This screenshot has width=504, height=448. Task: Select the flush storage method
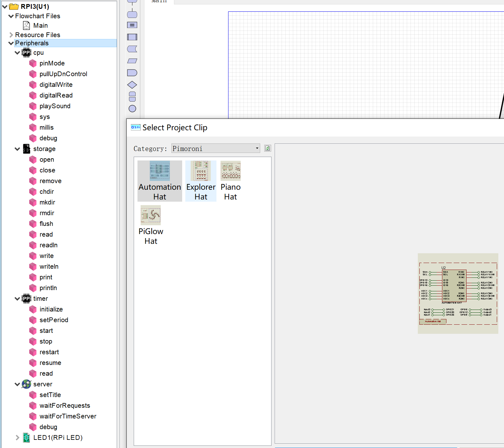(47, 224)
